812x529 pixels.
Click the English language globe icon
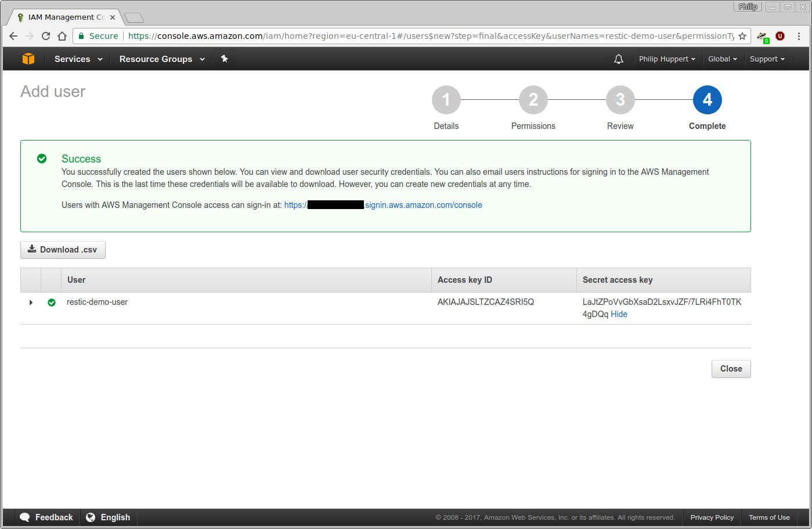click(x=91, y=517)
